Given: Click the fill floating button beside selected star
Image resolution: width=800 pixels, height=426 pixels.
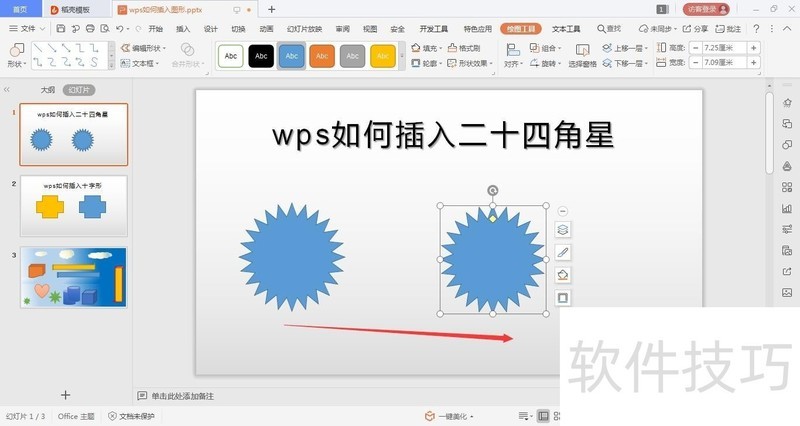Looking at the screenshot, I should click(563, 275).
